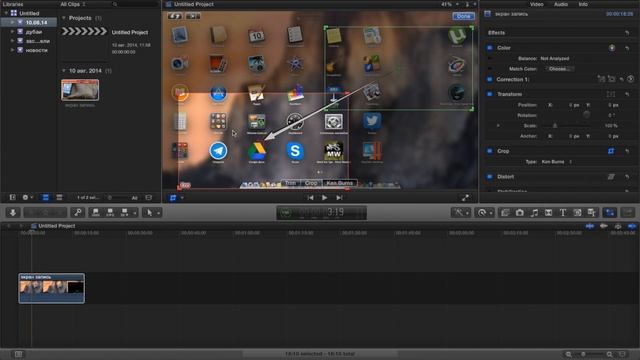Open Color Board for Correction 1
This screenshot has height=360, width=640.
631,79
